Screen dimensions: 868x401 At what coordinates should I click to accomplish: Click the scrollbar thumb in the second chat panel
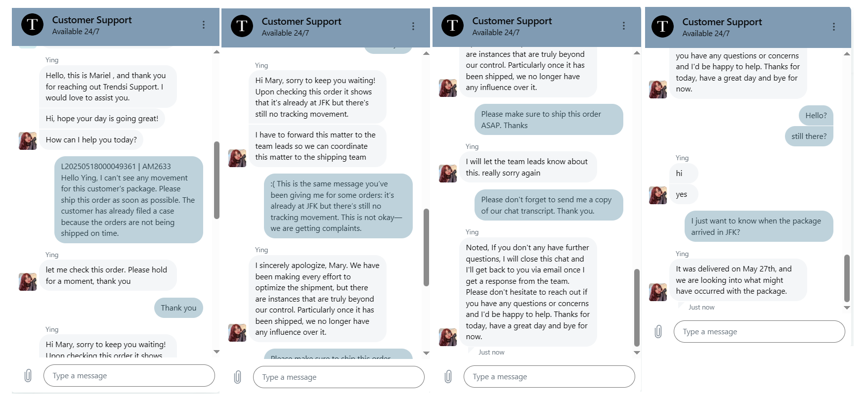click(x=426, y=247)
